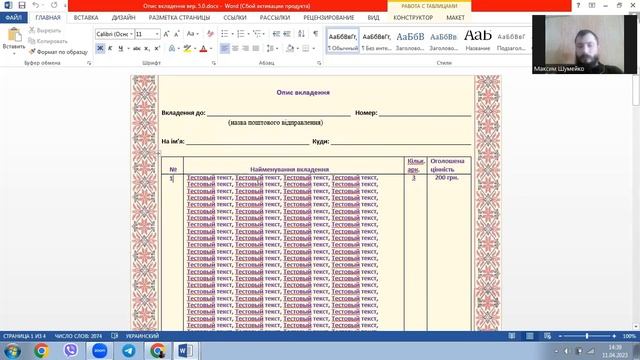Click the Undo arrow in title bar
The height and width of the screenshot is (360, 640).
click(36, 5)
